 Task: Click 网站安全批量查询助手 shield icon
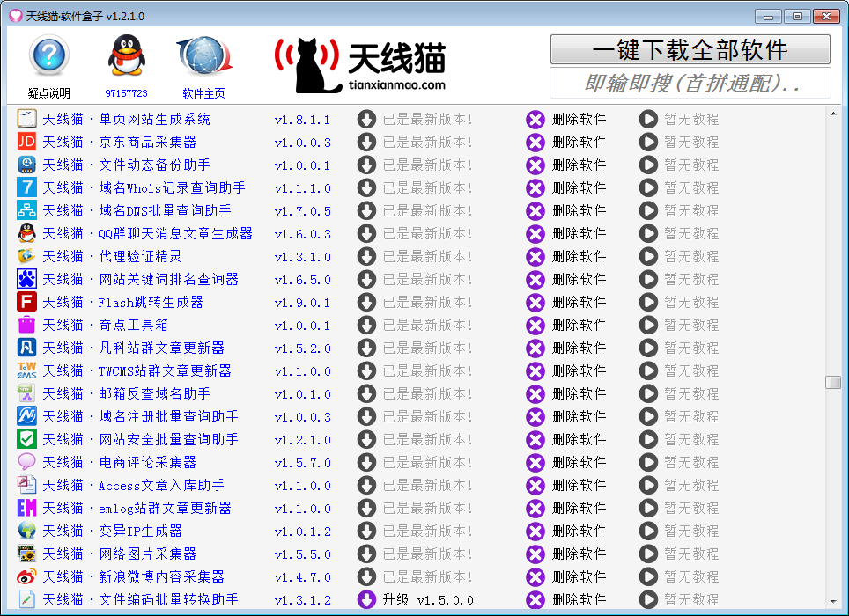(26, 439)
